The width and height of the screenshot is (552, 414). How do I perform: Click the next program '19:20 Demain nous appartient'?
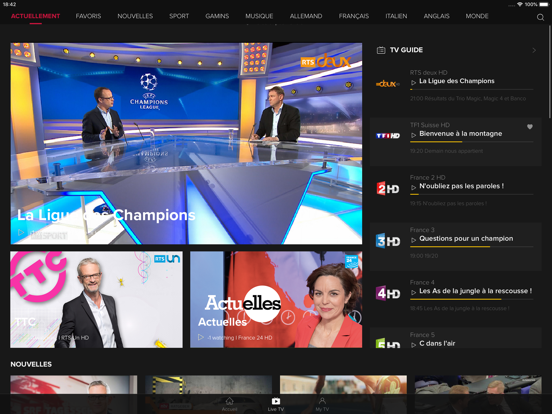coord(446,151)
